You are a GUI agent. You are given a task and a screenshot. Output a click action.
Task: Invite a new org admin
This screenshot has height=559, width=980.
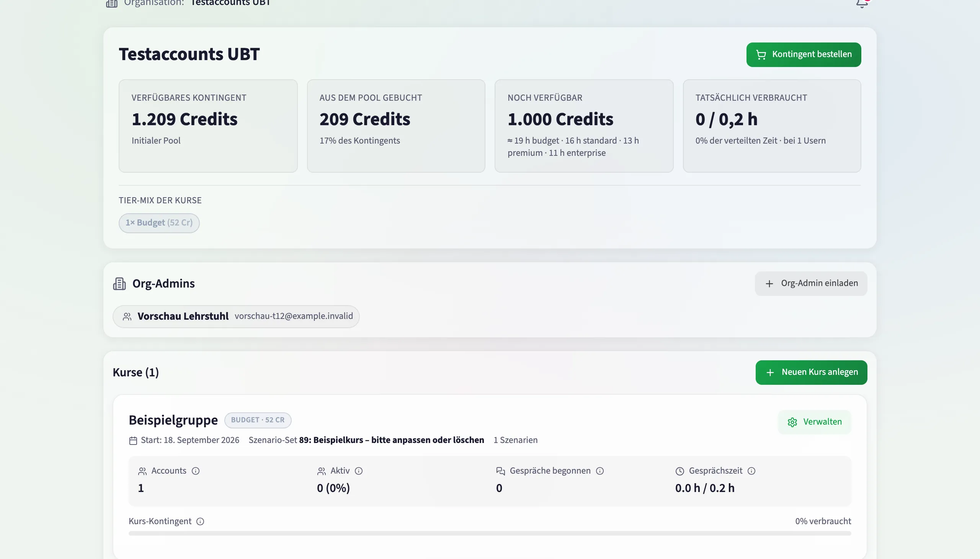[811, 284]
